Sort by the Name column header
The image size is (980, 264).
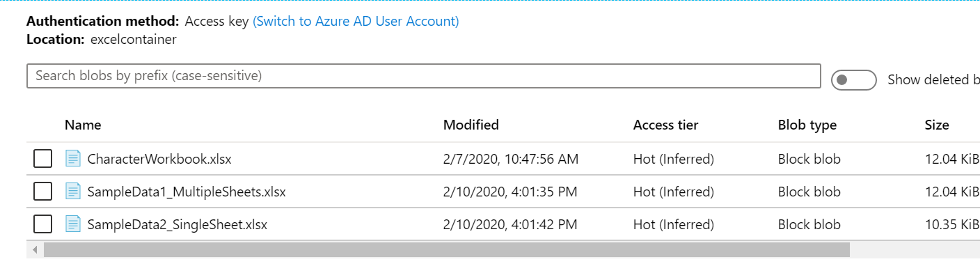coord(83,125)
